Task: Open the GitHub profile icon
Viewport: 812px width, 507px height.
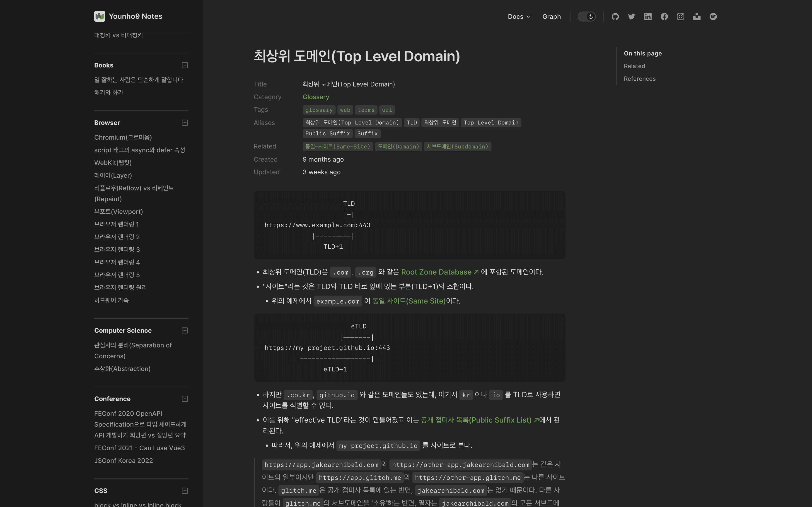Action: pyautogui.click(x=615, y=17)
